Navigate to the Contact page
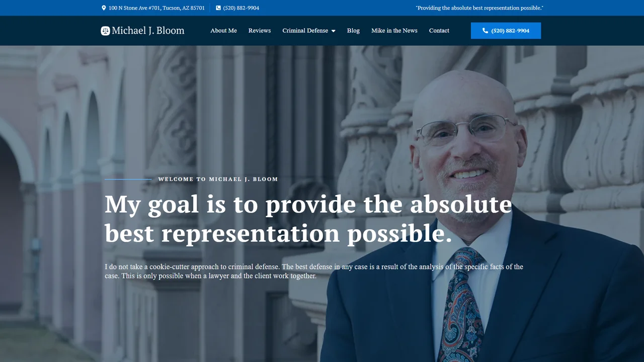Viewport: 644px width, 362px height. click(x=439, y=31)
